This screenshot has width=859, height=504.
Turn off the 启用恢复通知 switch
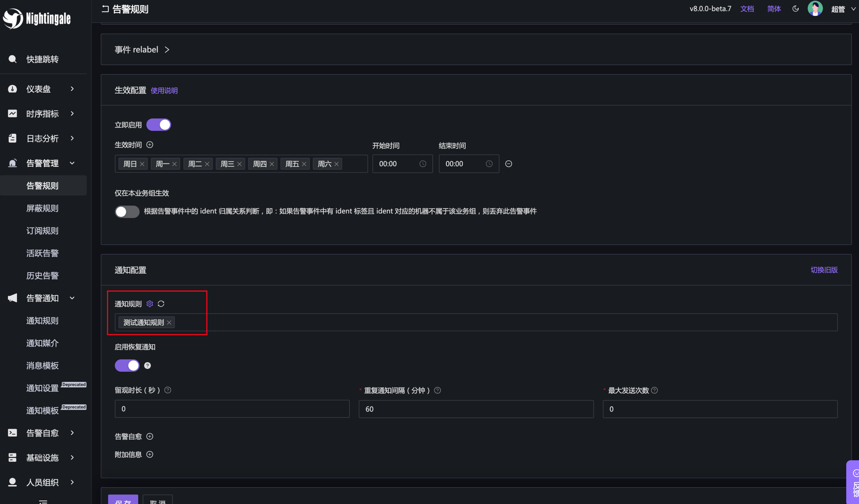pos(127,365)
